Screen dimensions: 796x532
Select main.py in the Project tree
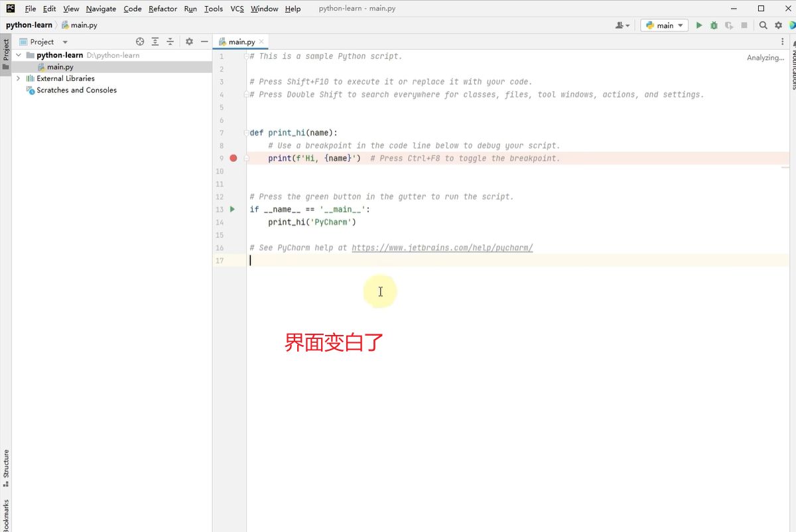(60, 67)
